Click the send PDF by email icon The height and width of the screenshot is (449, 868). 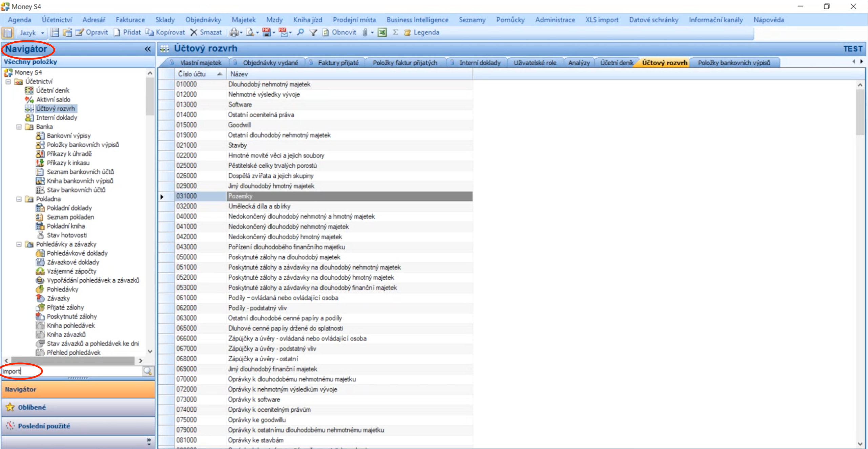pyautogui.click(x=283, y=33)
